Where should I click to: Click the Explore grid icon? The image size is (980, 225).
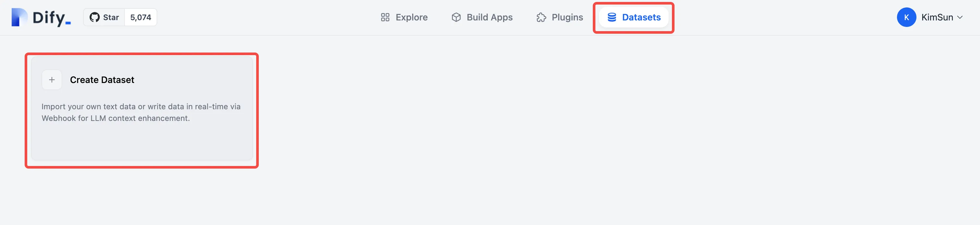point(385,18)
